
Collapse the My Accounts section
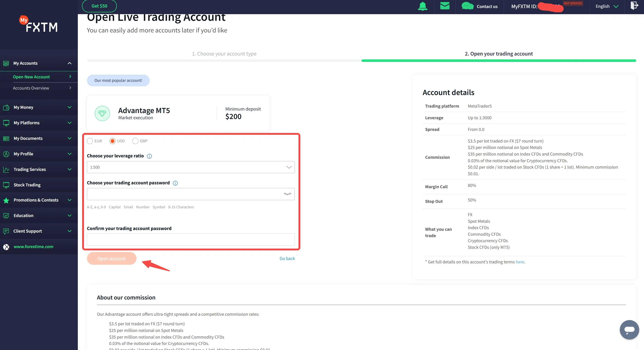tap(70, 63)
